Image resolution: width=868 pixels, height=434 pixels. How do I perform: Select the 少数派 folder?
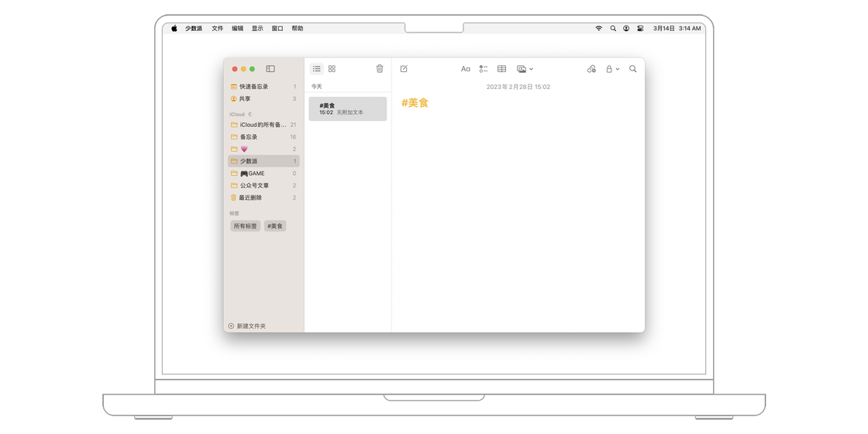point(263,161)
